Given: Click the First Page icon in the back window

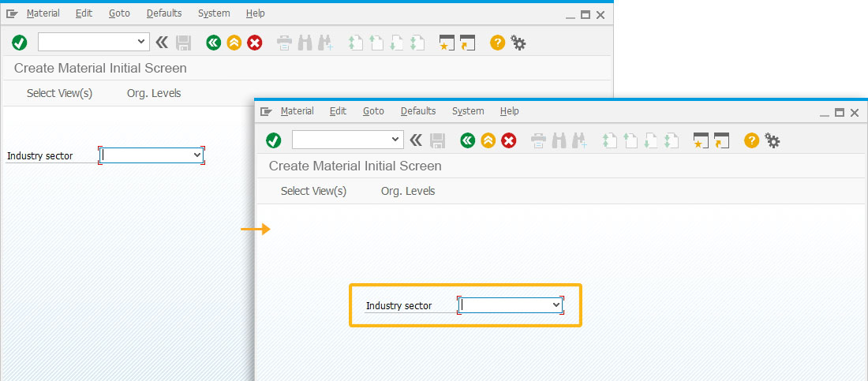Looking at the screenshot, I should [x=355, y=43].
